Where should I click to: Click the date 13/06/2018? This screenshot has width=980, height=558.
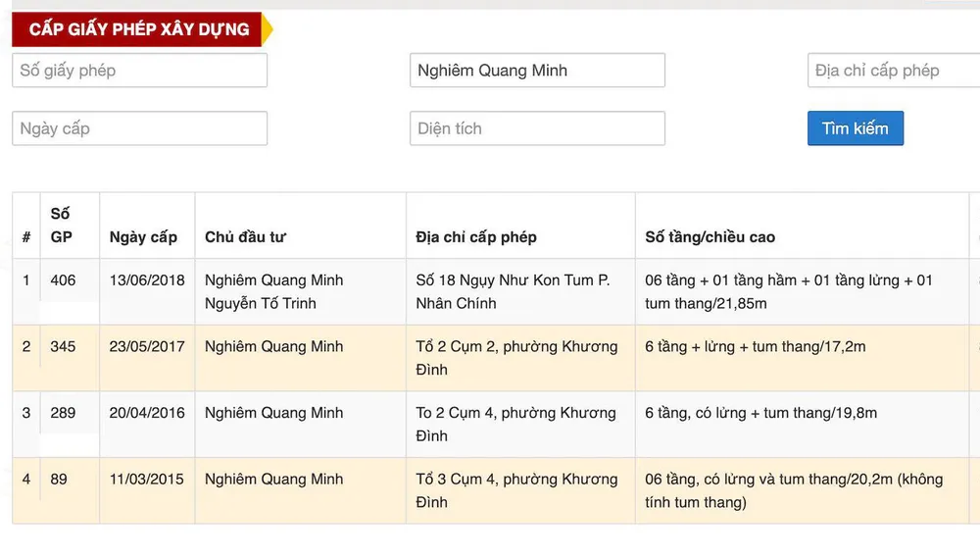coord(147,280)
